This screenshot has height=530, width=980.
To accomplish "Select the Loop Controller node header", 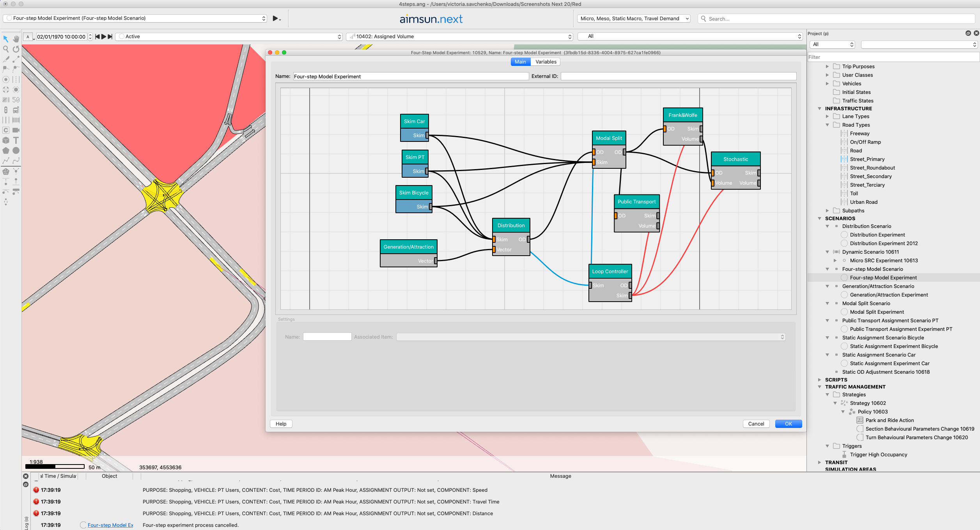I will [610, 272].
